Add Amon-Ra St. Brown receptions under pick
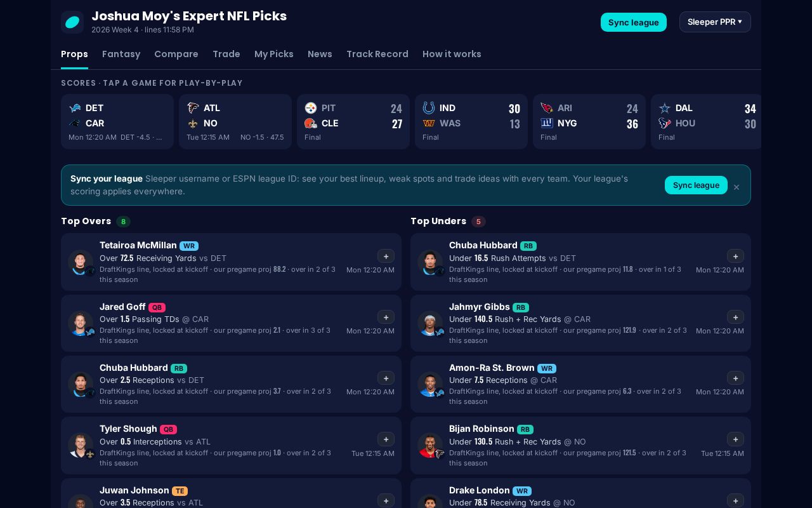The width and height of the screenshot is (812, 508). point(735,378)
